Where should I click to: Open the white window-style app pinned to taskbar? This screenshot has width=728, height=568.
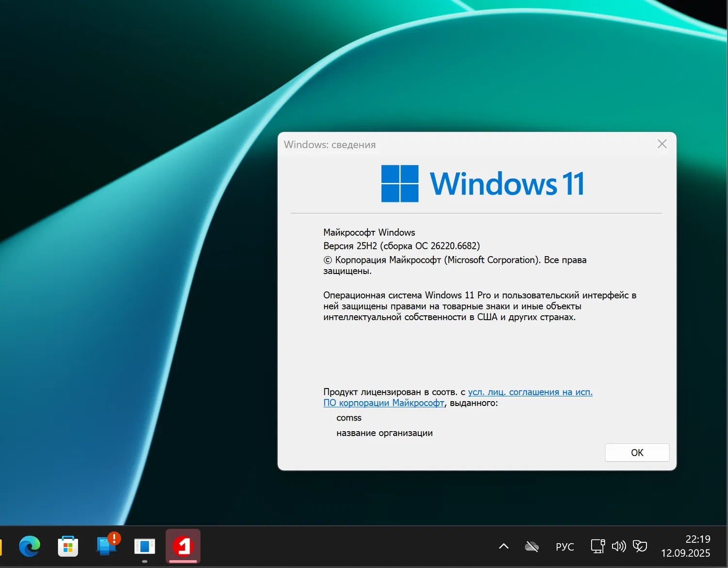[145, 546]
